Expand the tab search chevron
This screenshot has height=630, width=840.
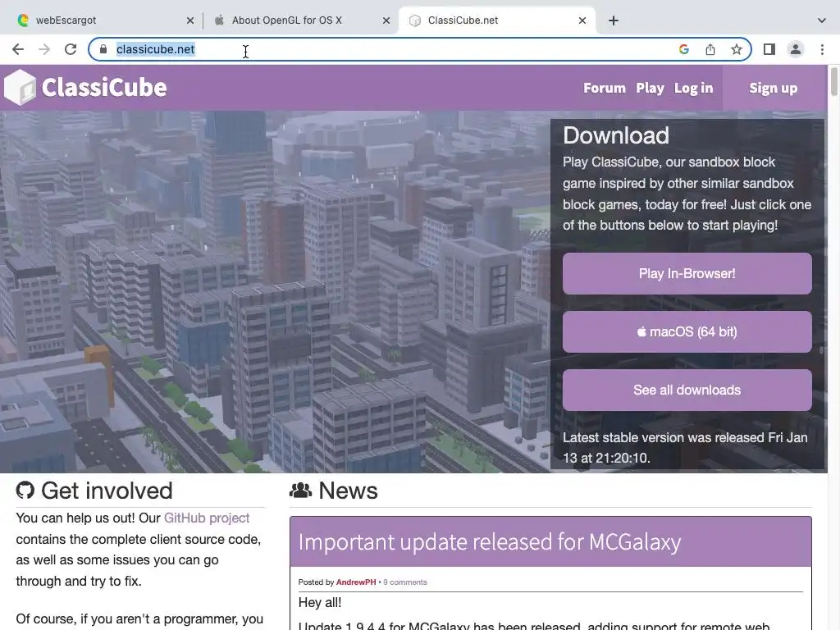822,21
